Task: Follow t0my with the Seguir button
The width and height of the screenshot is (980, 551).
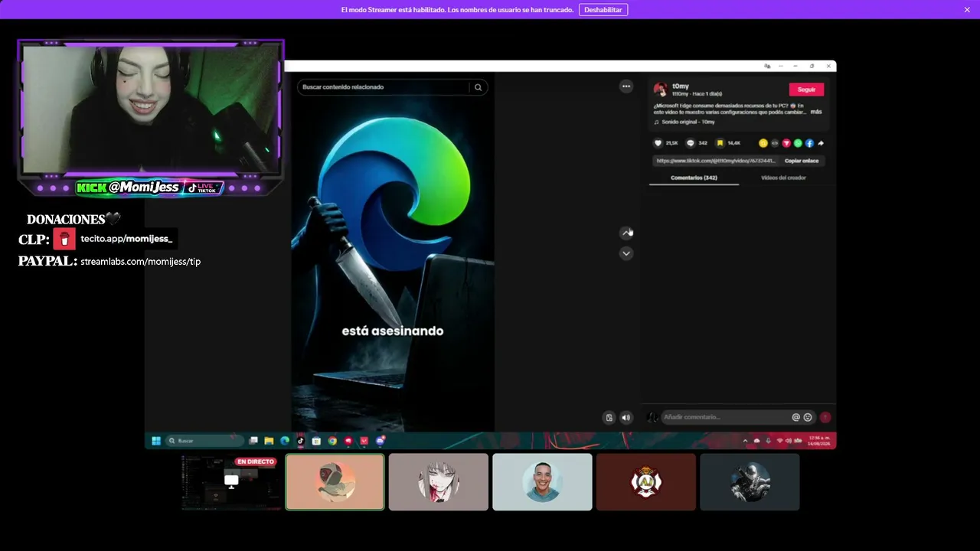Action: [806, 90]
